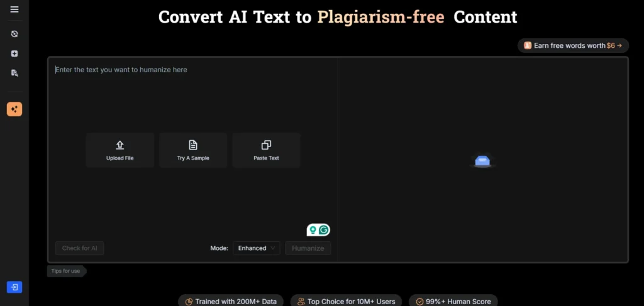Image resolution: width=644 pixels, height=306 pixels.
Task: Click the Tips for use tag
Action: 67,271
